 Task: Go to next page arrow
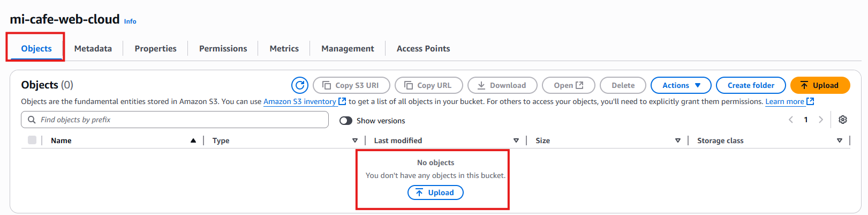821,120
